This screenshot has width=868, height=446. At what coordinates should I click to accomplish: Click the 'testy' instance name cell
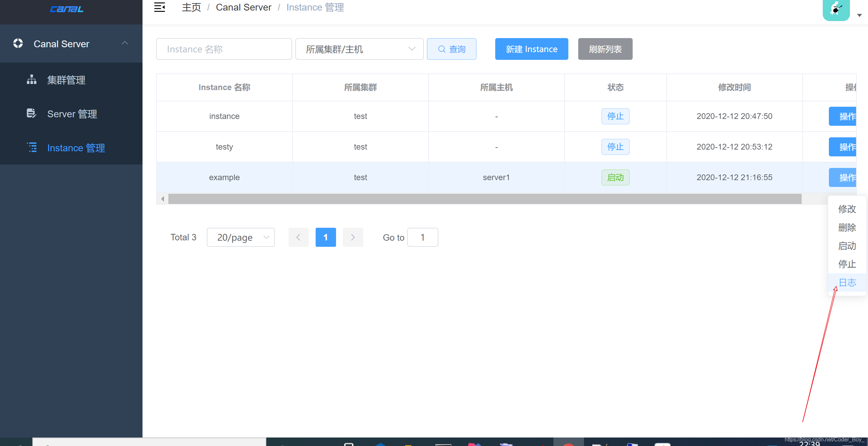224,147
